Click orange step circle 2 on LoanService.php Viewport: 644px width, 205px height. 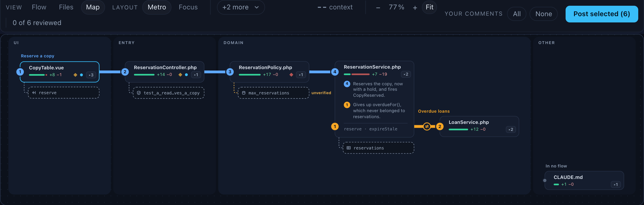(440, 126)
